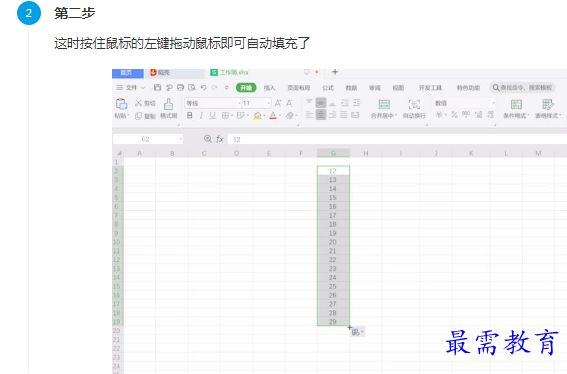Click the Start (开始) ribbon tab
Screen dimensions: 567x374
(x=246, y=88)
